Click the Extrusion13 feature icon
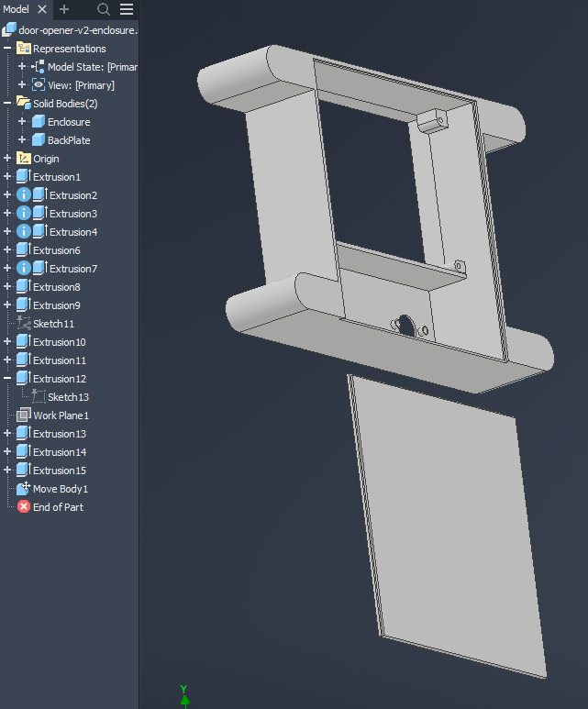This screenshot has height=709, width=588. point(24,433)
